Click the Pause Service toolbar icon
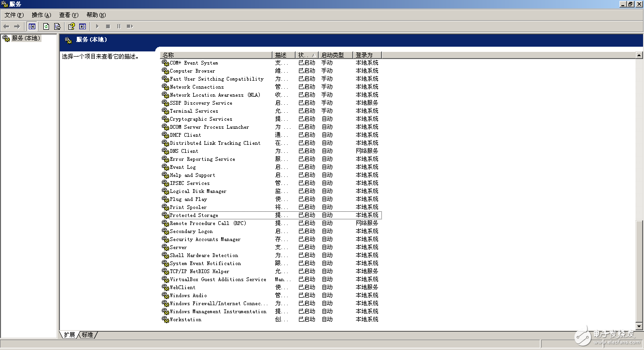 (118, 26)
